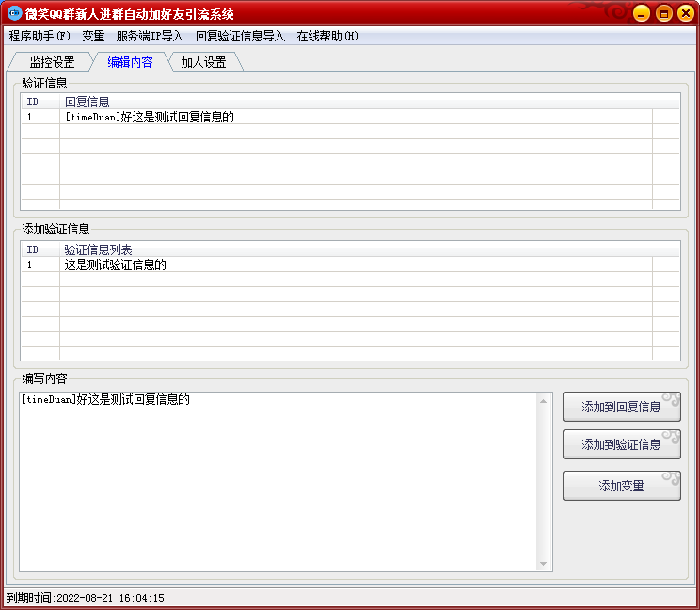Switch to the 监控设置 tab
This screenshot has height=610, width=700.
pos(52,62)
